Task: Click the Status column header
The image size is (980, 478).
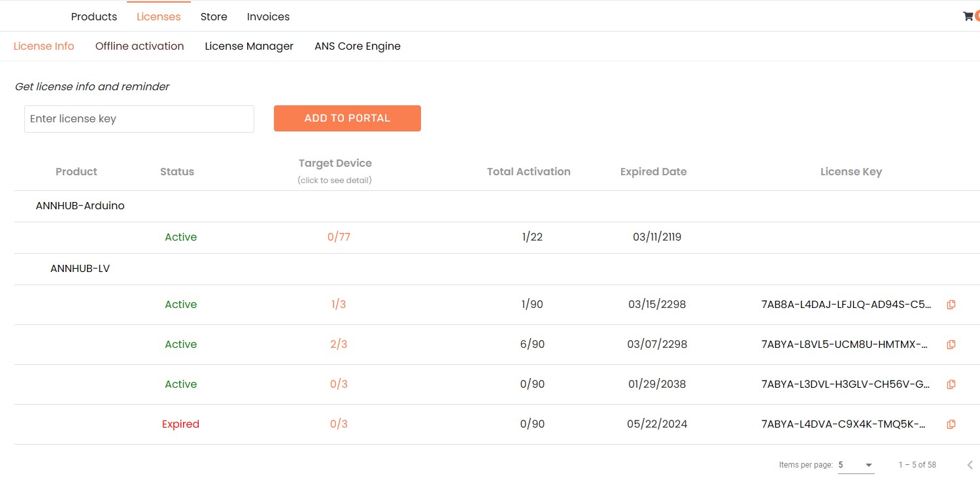Action: [177, 172]
